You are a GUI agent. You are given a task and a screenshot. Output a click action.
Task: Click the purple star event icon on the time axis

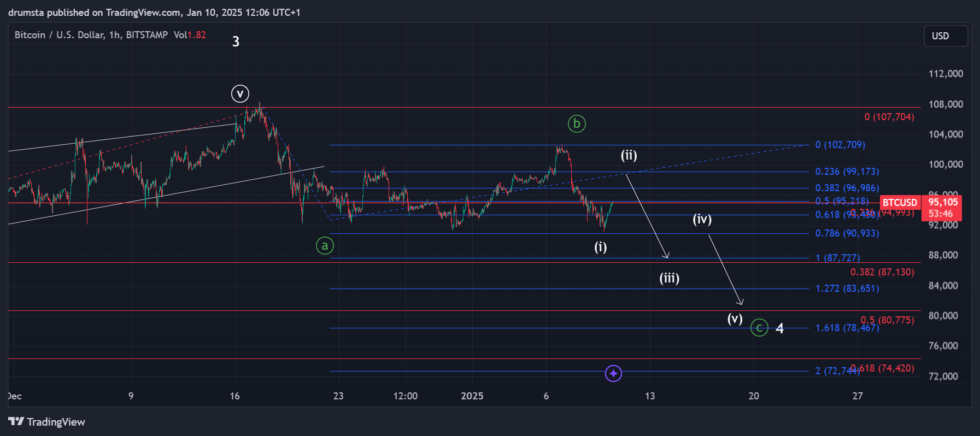613,373
